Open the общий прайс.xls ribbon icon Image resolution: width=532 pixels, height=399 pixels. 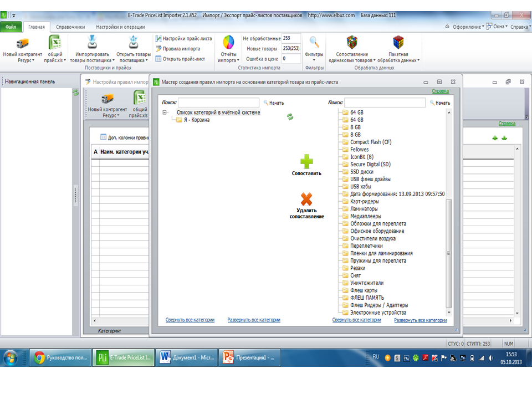[x=55, y=43]
